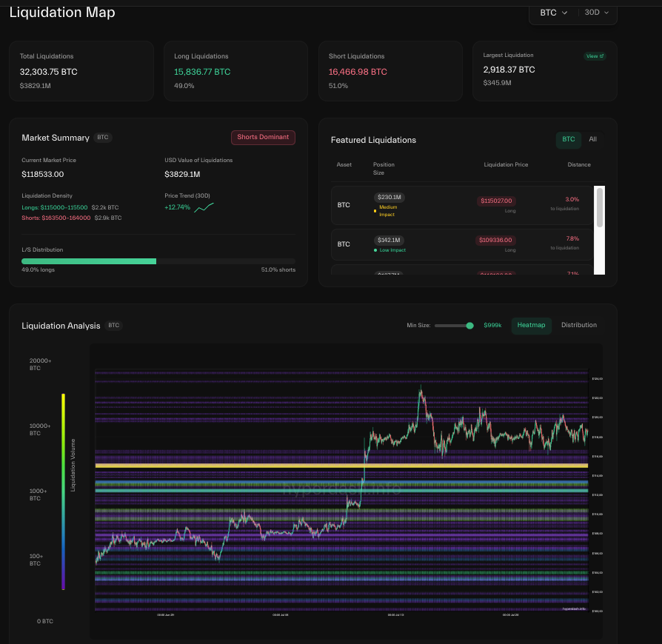Viewport: 662px width, 644px height.
Task: Click the $115027.00 liquidation price tag
Action: pyautogui.click(x=496, y=201)
